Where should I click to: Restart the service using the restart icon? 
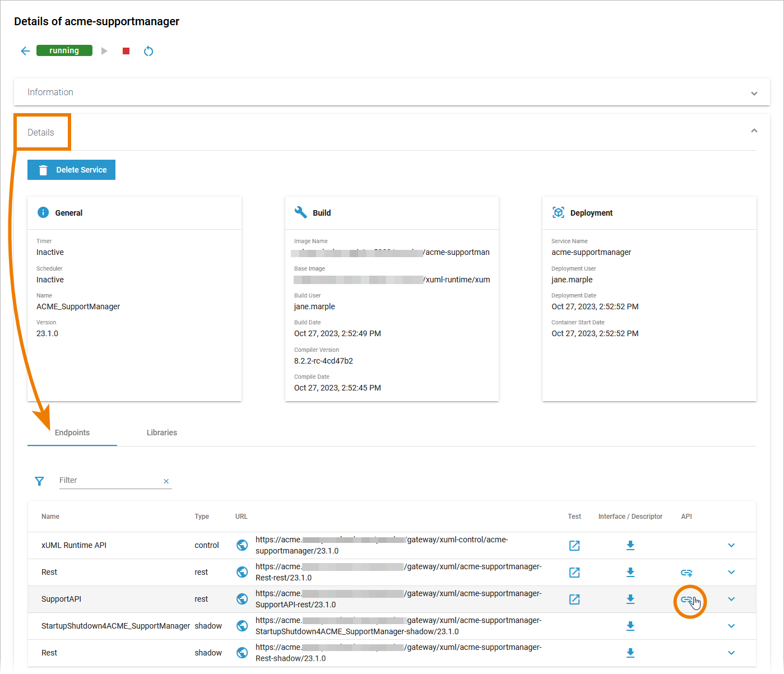pos(149,50)
